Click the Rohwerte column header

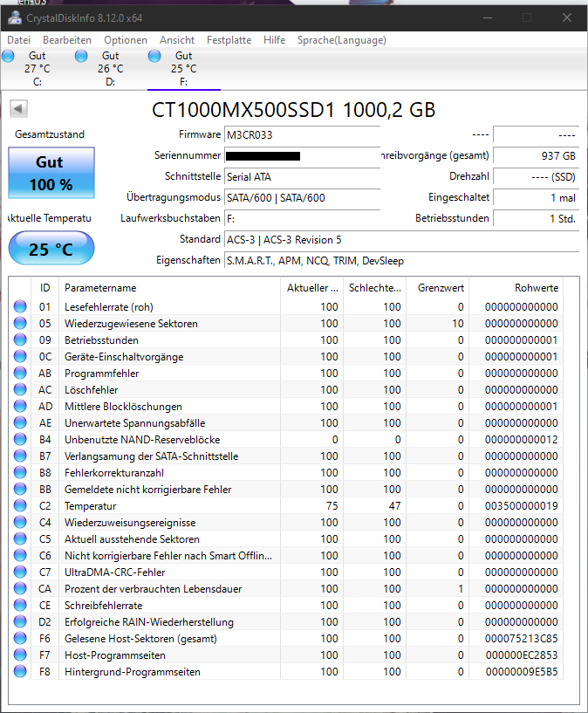pos(516,288)
